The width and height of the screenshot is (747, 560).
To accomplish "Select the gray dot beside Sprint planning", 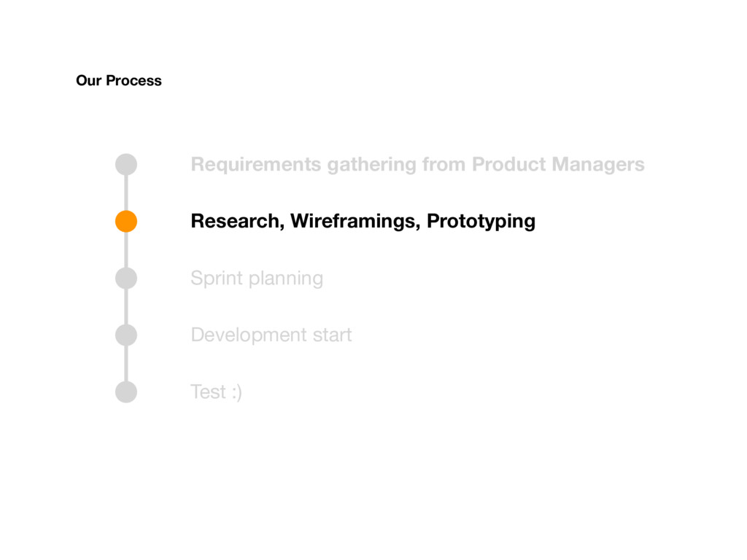I will pos(126,278).
